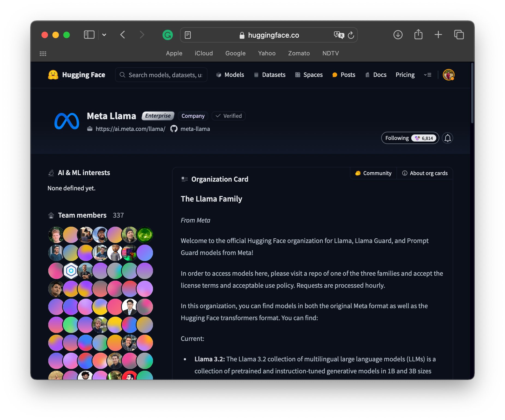Image resolution: width=505 pixels, height=420 pixels.
Task: Click the Safari sidebar toggle icon
Action: pyautogui.click(x=89, y=35)
